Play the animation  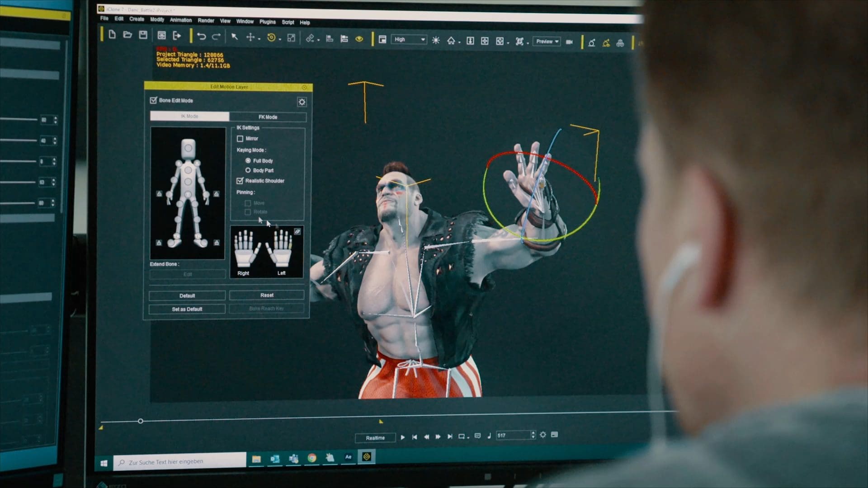403,437
